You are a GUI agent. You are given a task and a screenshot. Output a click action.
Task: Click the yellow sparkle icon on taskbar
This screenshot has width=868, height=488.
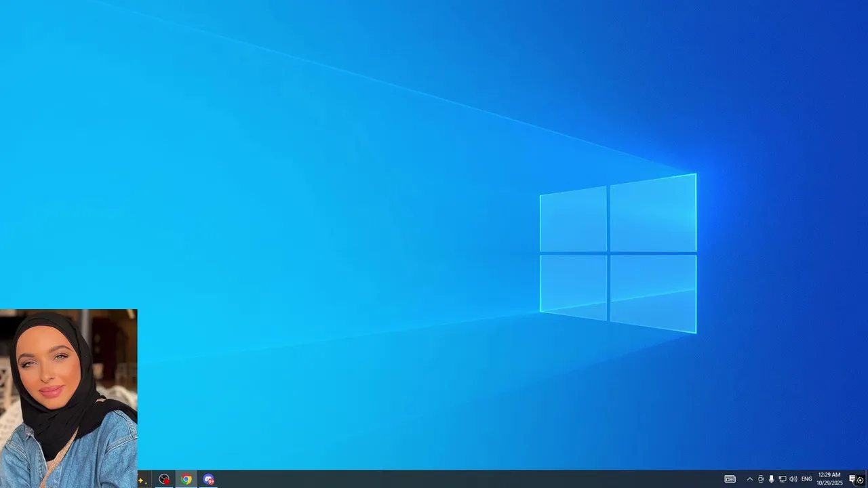(x=142, y=481)
